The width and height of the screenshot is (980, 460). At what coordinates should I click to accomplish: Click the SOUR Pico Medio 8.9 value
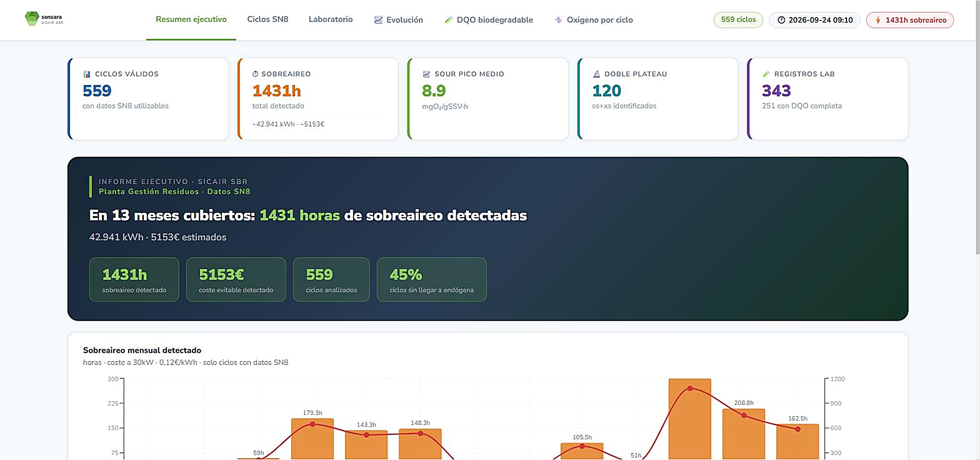pos(434,91)
